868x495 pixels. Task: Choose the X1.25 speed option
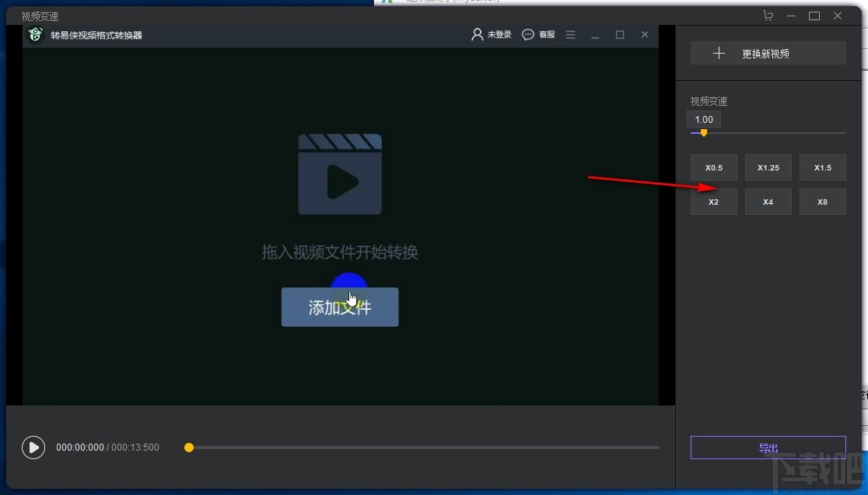[x=768, y=167]
